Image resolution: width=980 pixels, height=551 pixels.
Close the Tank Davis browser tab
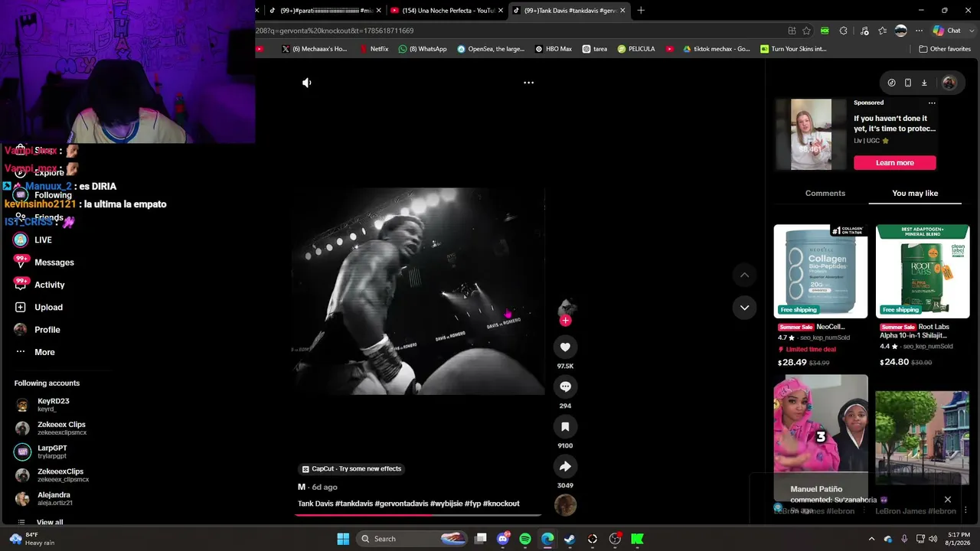tap(622, 11)
